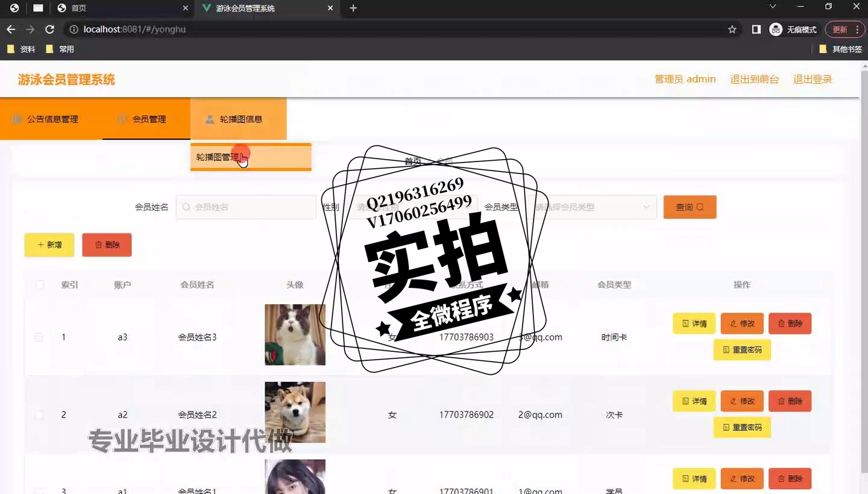Click 修改 for member a3
The height and width of the screenshot is (494, 868).
(x=742, y=324)
